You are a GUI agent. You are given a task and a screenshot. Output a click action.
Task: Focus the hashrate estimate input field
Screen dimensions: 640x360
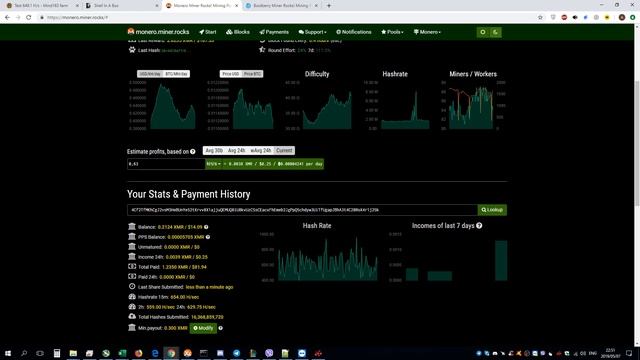pos(166,164)
